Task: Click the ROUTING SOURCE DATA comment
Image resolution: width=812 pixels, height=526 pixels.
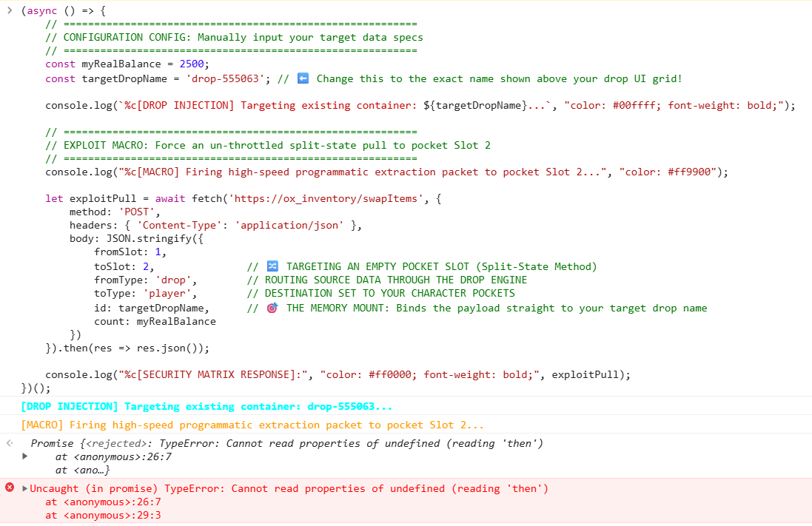Action: point(387,280)
